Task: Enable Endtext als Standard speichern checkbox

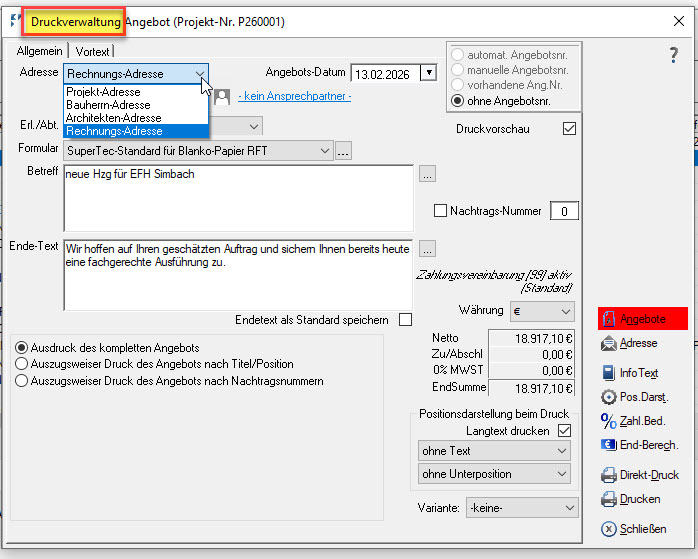Action: pyautogui.click(x=405, y=320)
